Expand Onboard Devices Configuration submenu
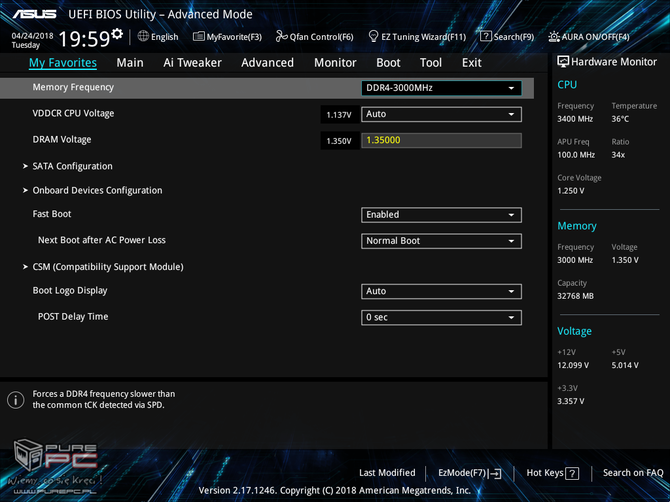 97,191
